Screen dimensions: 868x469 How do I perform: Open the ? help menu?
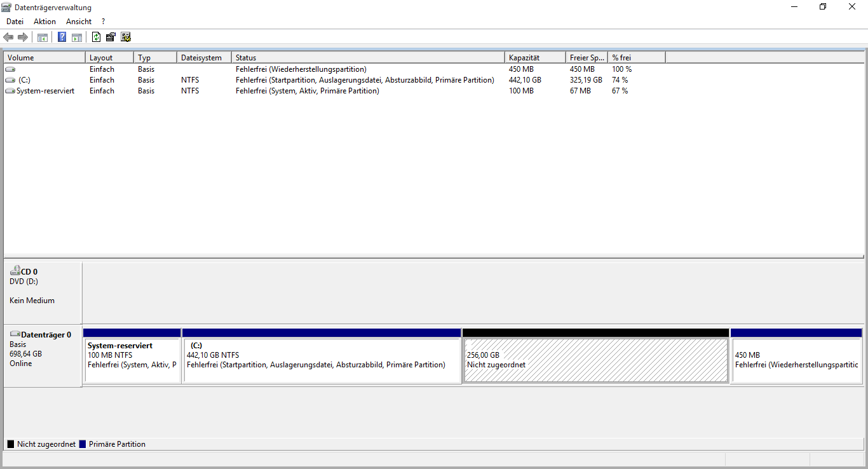(103, 22)
